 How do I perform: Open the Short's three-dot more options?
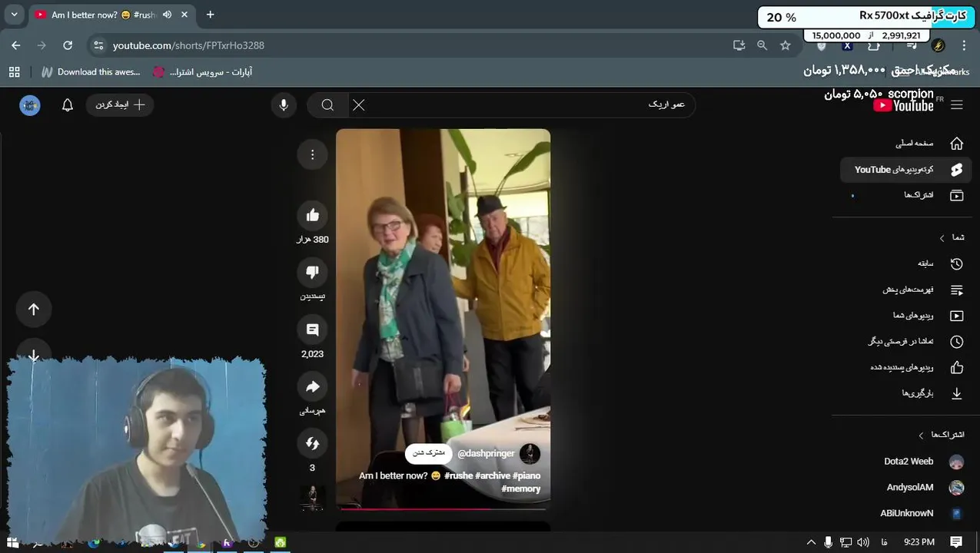click(x=312, y=154)
